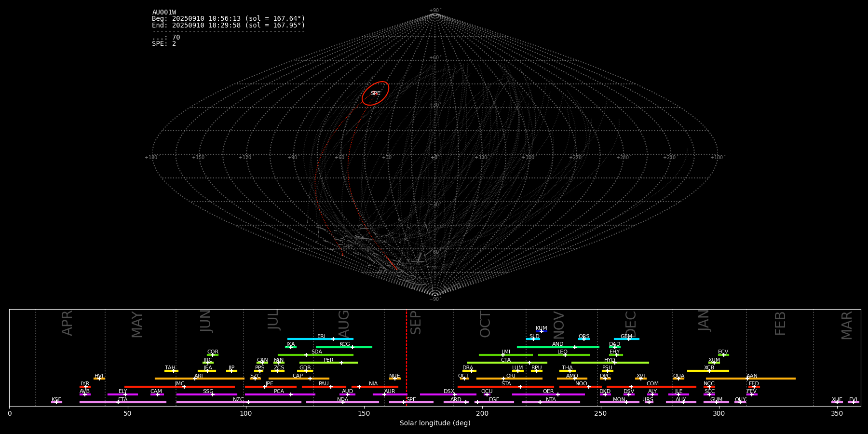
Task: Select the GEM shower label
Action: (626, 337)
